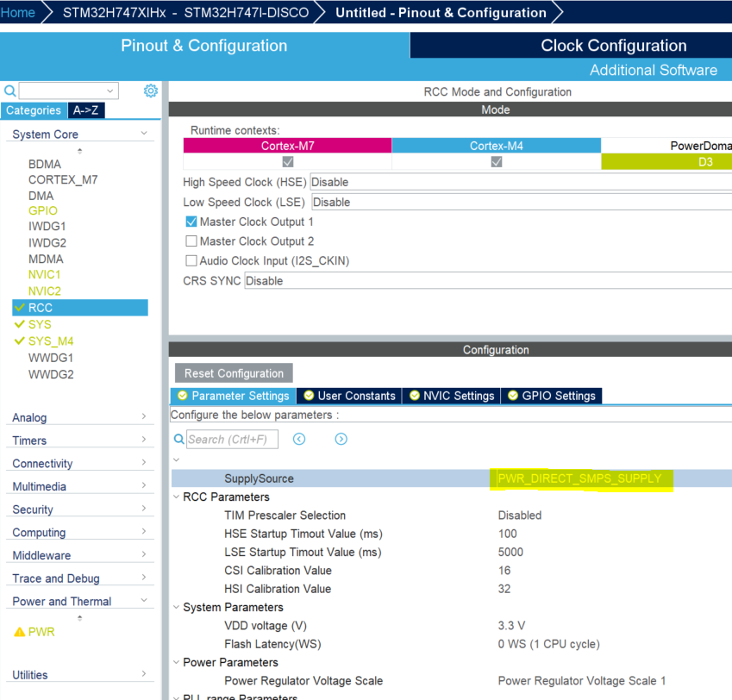Select BDMA in System Core

pyautogui.click(x=45, y=165)
